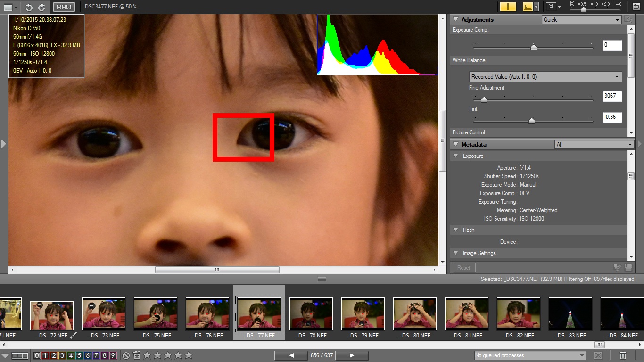
Task: Go to previous image with left arrow button
Action: 291,355
